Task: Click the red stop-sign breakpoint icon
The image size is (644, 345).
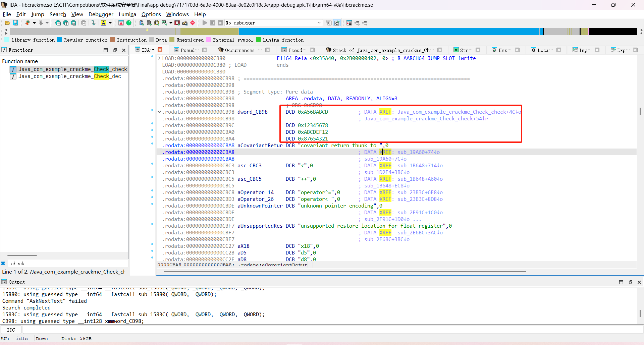Action: click(x=193, y=23)
